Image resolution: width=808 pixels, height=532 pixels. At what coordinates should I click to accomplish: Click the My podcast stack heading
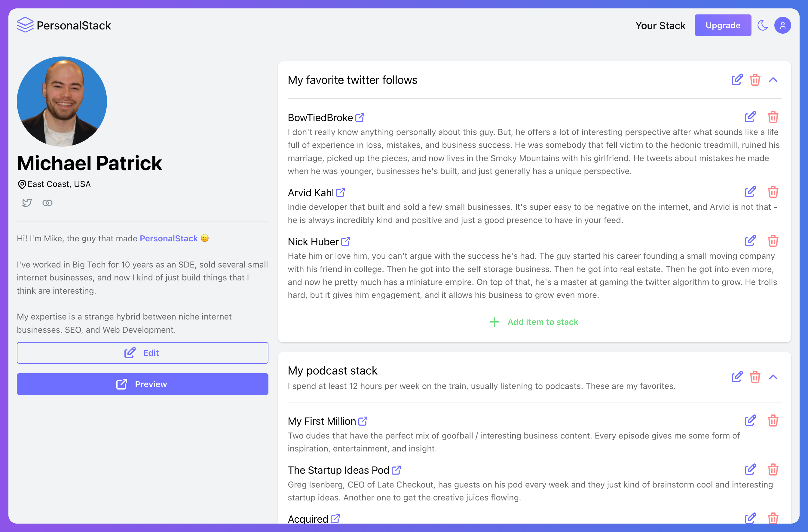[332, 370]
